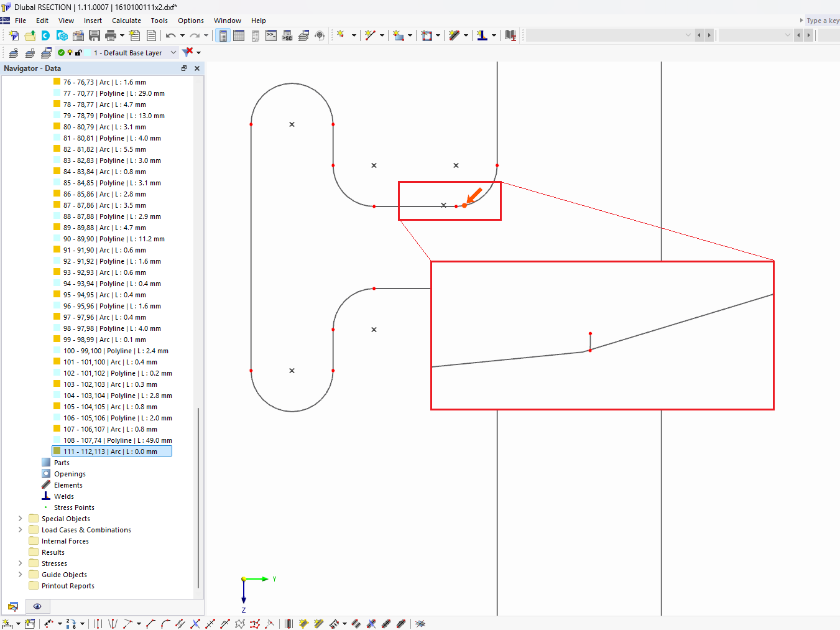Open the Options menu

pyautogui.click(x=190, y=20)
